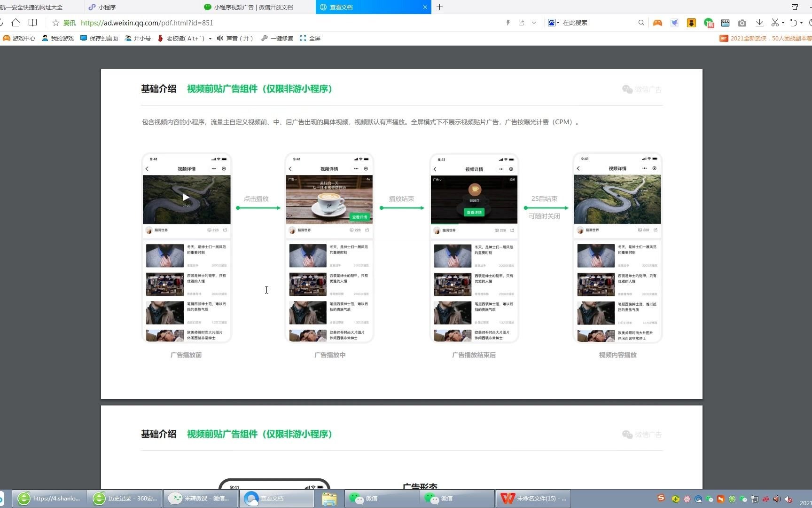Expand the scissors tool dropdown arrow
The image size is (812, 508).
783,23
